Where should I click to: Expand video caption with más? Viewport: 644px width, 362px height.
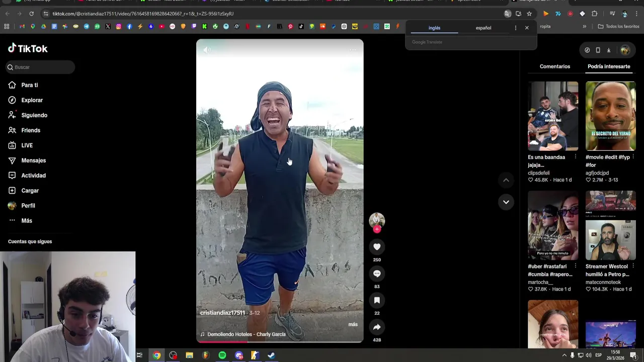coord(353,324)
